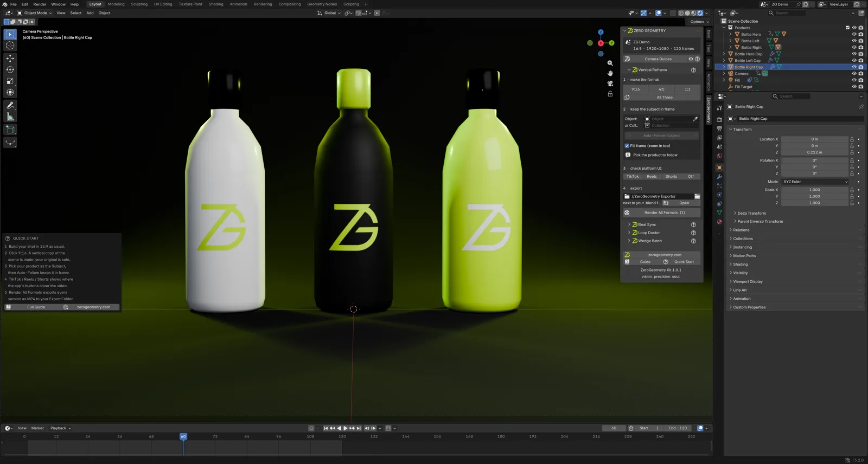Click the eyedropper next to the Object field
The image size is (868, 464).
[695, 119]
